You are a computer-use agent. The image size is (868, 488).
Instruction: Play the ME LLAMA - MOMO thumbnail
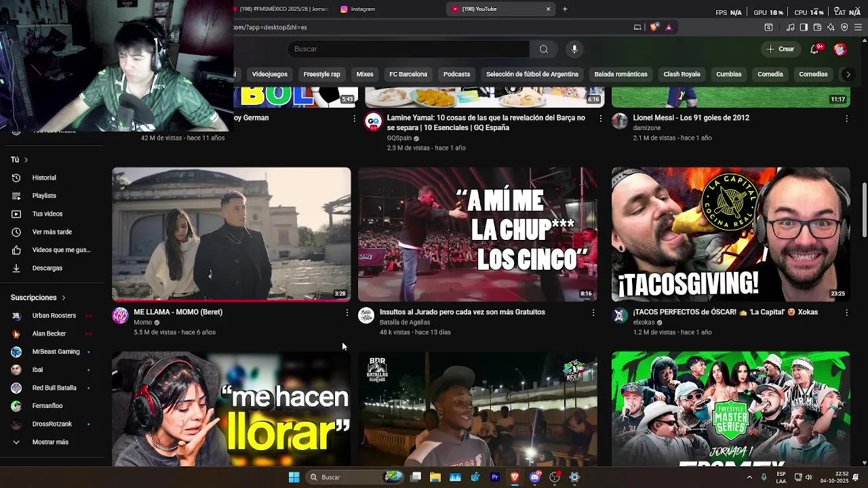[x=231, y=234]
